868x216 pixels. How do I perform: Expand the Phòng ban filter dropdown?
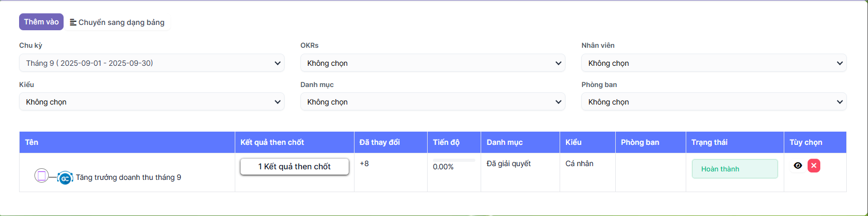tap(713, 102)
